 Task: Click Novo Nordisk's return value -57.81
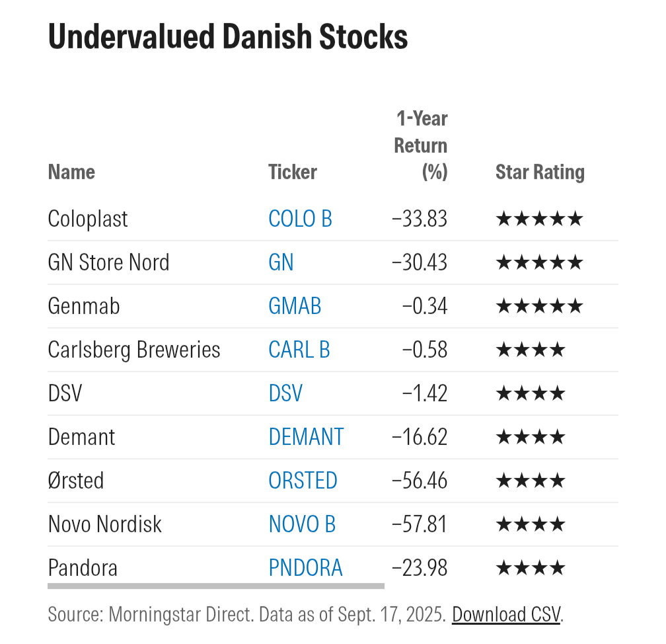point(419,524)
